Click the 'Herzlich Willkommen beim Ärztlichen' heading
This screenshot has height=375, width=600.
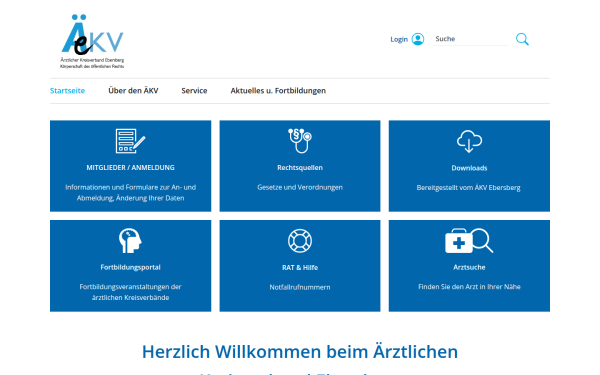[x=300, y=352]
